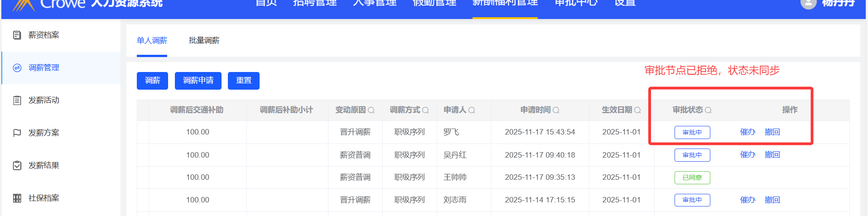Click 撤回 in 刘志雨's row

coord(772,200)
